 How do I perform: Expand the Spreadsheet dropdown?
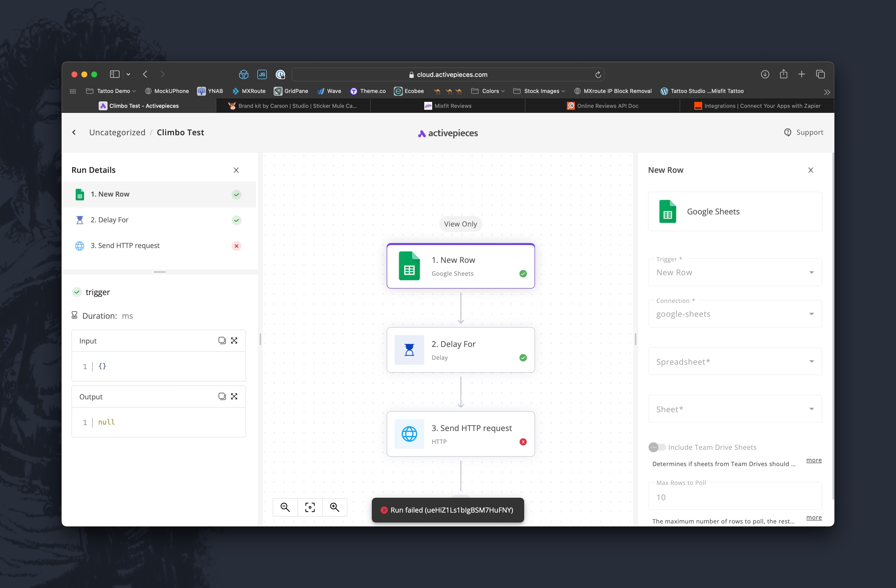coord(735,362)
